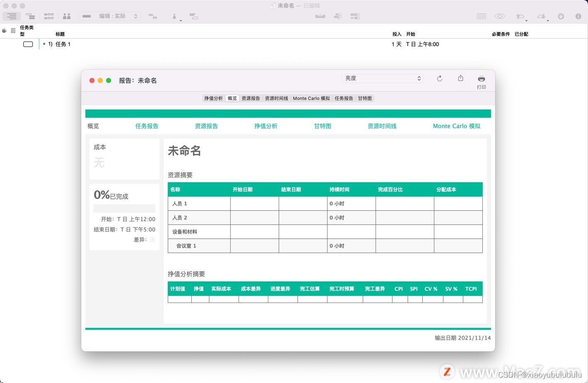The image size is (588, 383).
Task: Switch to the 甘特图 report tab
Action: (364, 98)
